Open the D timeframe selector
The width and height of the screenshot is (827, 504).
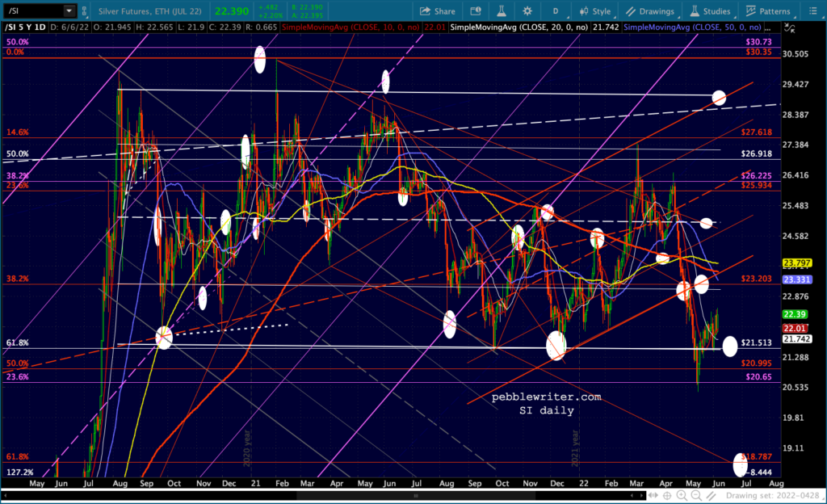point(556,11)
